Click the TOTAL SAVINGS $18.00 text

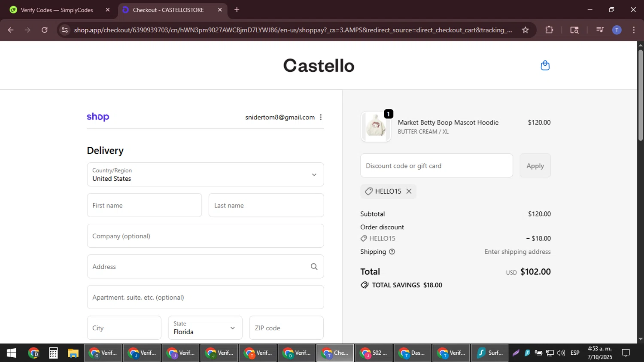(407, 285)
